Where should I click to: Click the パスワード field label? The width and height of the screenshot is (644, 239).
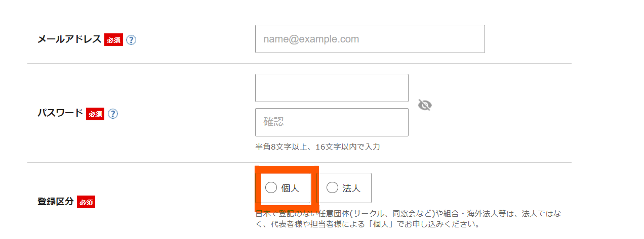tap(60, 113)
